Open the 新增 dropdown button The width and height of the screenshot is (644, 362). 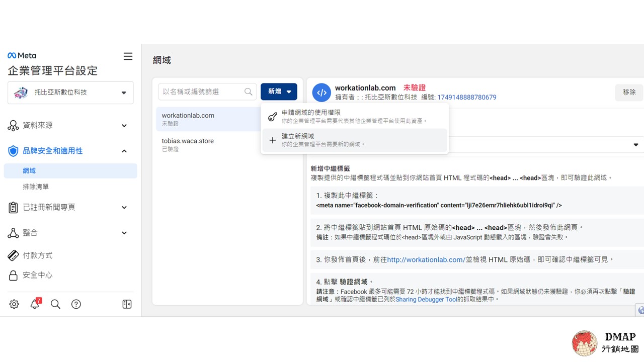(279, 92)
